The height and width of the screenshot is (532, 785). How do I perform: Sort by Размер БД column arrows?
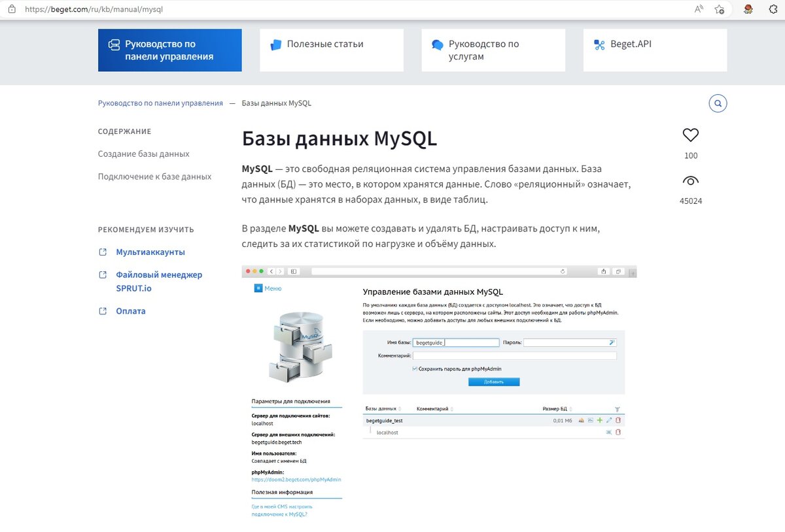pos(570,408)
